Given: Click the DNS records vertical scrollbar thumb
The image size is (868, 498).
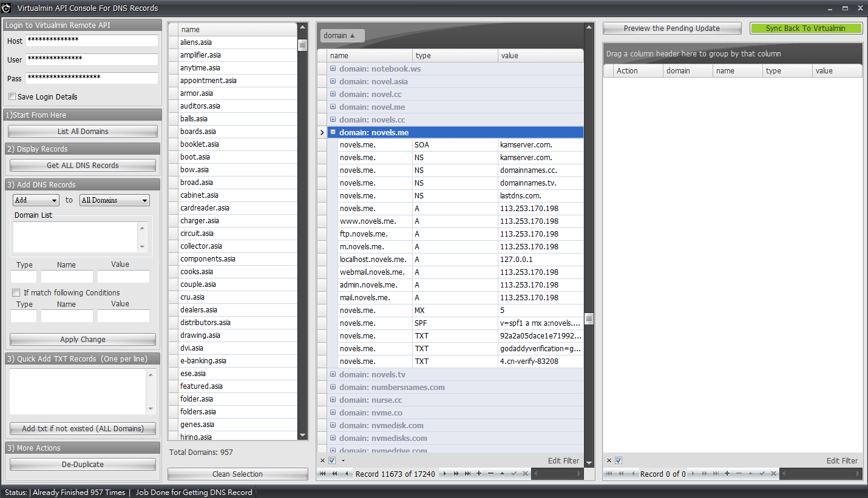Looking at the screenshot, I should [589, 318].
